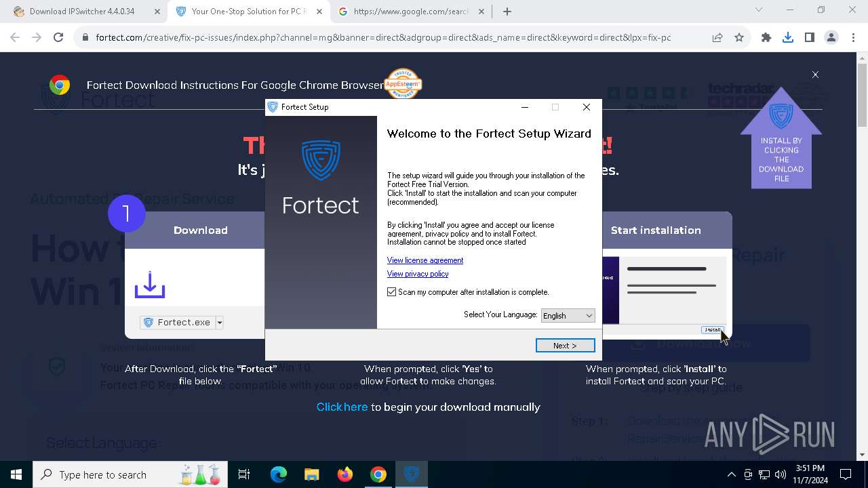The height and width of the screenshot is (488, 868).
Task: Open the language dropdown showing English
Action: point(568,315)
